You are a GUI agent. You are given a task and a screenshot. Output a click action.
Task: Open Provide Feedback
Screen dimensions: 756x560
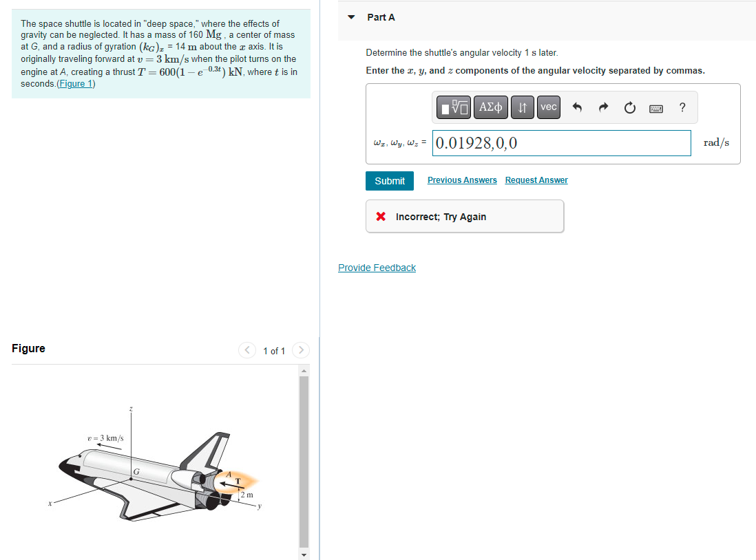point(377,267)
